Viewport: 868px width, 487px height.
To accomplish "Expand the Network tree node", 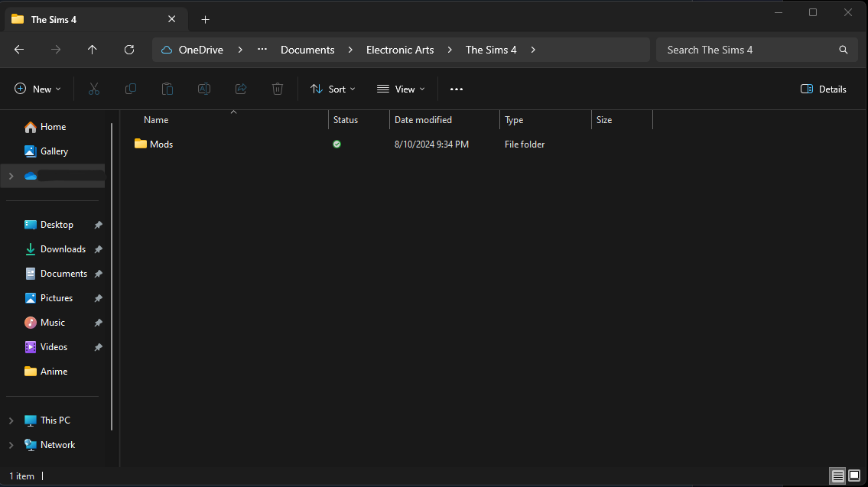I will (x=11, y=445).
